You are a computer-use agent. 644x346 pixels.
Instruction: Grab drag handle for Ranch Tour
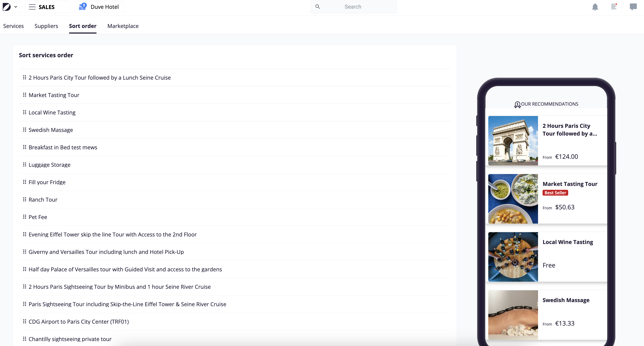tap(25, 199)
